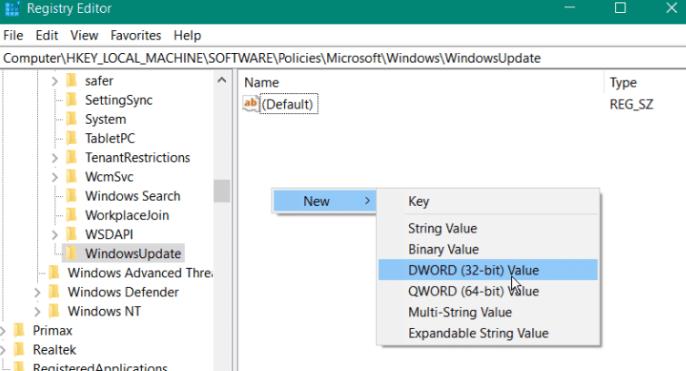
Task: Click the WindowsUpdate folder icon
Action: [71, 253]
